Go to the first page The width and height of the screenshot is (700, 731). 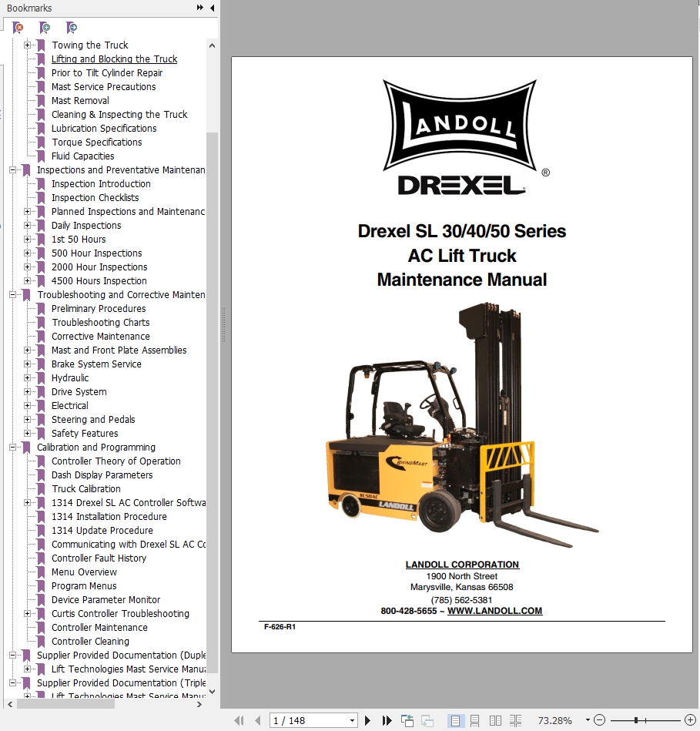coord(239,721)
